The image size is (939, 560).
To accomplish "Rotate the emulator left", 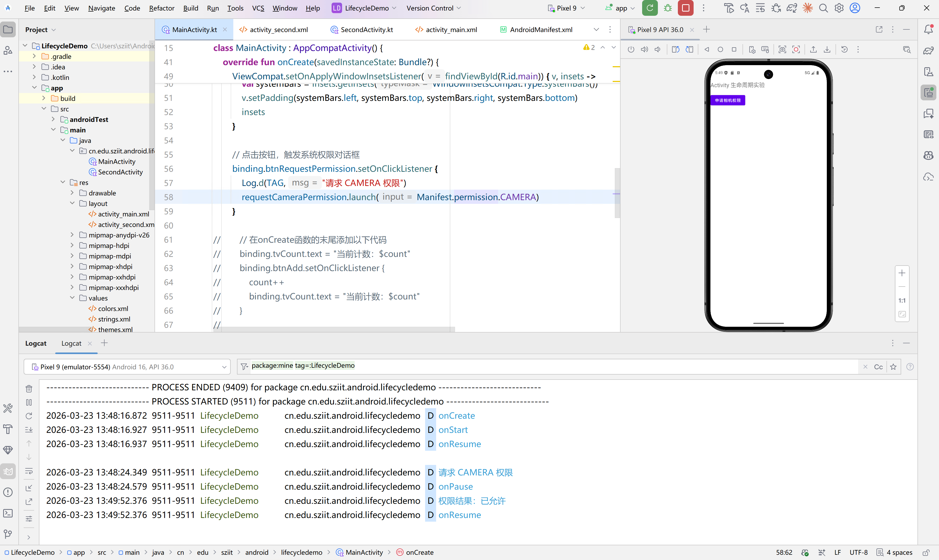I will click(x=675, y=49).
